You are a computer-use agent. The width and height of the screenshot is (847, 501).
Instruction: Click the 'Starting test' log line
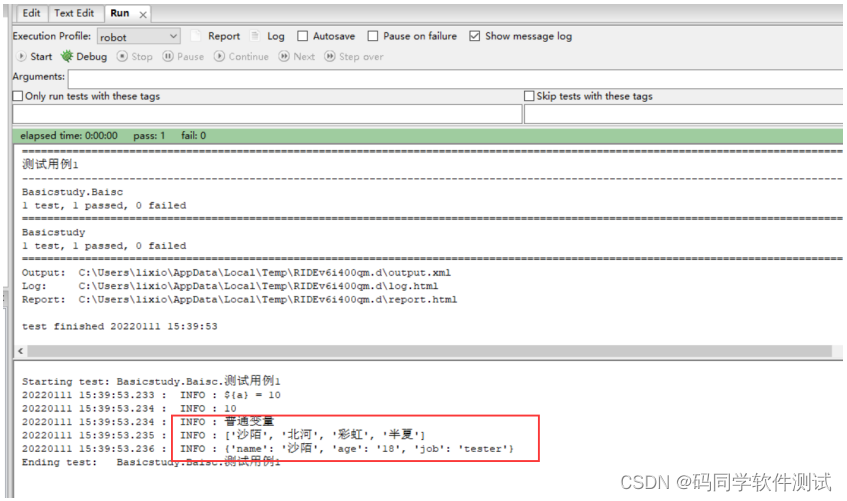coord(151,381)
